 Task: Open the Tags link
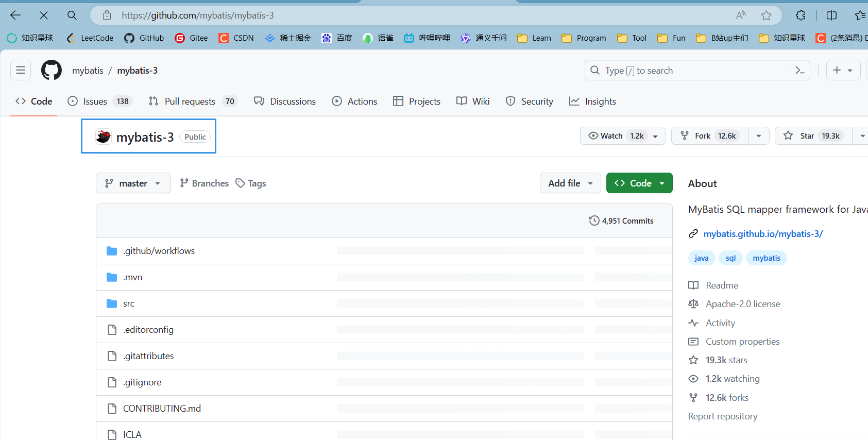251,183
